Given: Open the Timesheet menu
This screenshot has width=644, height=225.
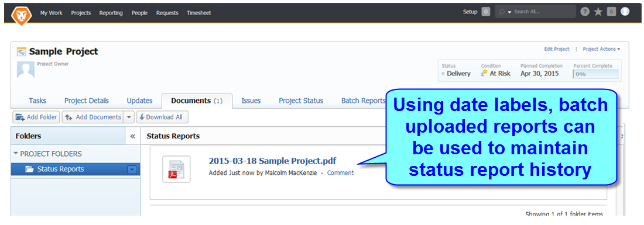Looking at the screenshot, I should click(199, 13).
